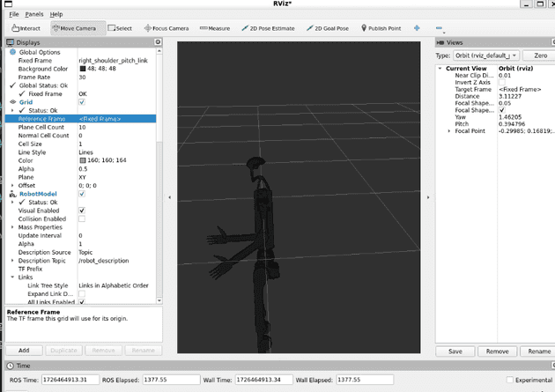Select the Interact tool
Image resolution: width=555 pixels, height=392 pixels.
pyautogui.click(x=26, y=28)
